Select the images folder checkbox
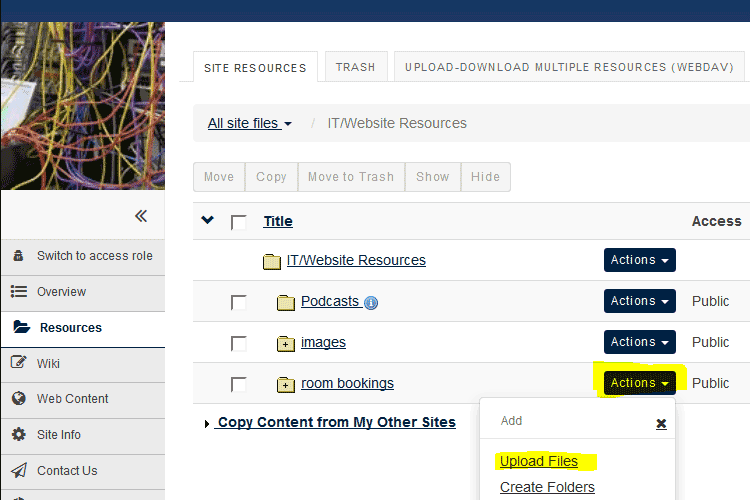The width and height of the screenshot is (750, 500). (x=238, y=343)
